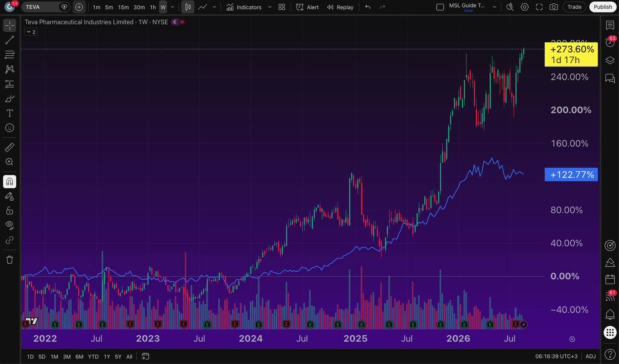The image size is (619, 364).
Task: Open the Trade panel
Action: coord(574,7)
